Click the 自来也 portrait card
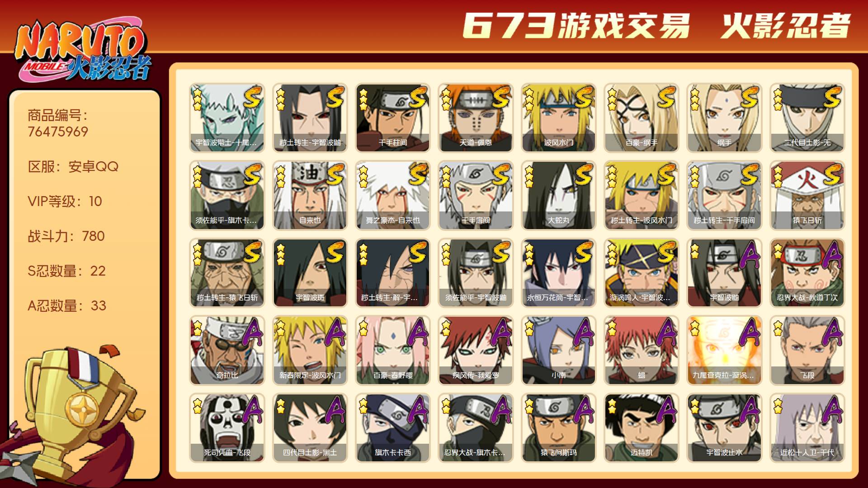The height and width of the screenshot is (488, 868). tap(310, 196)
